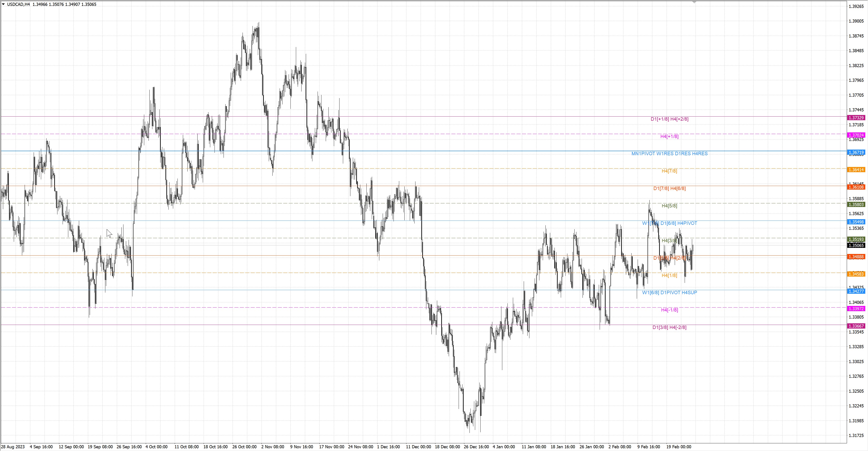The image size is (868, 451).
Task: Select the MN1PIVOT W1RES D1RES H4RES label
Action: [669, 154]
